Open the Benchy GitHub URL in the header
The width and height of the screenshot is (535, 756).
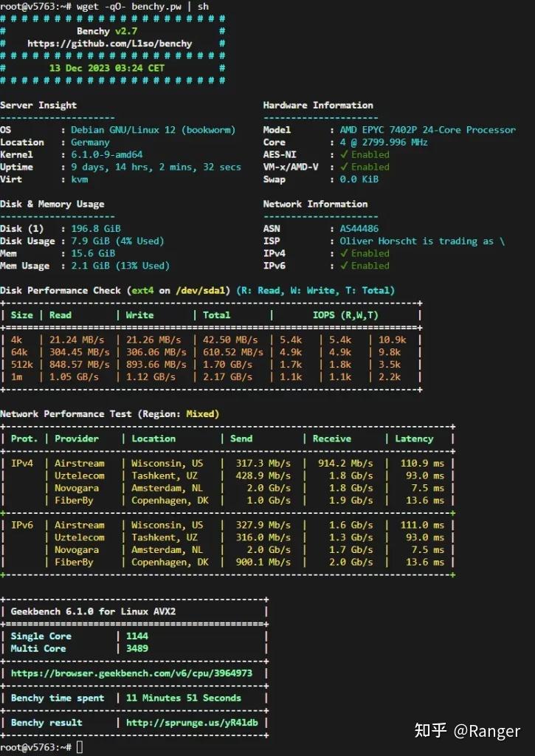tap(109, 44)
